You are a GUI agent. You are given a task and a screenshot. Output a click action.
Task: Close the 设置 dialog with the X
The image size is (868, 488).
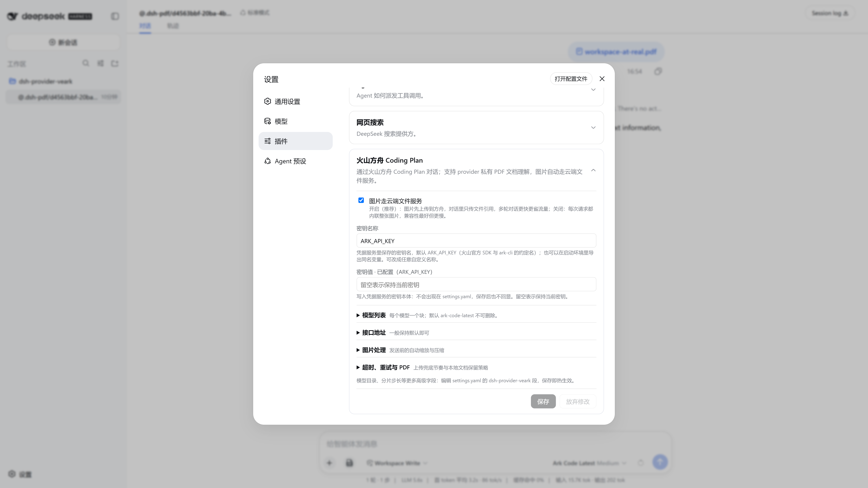click(602, 79)
